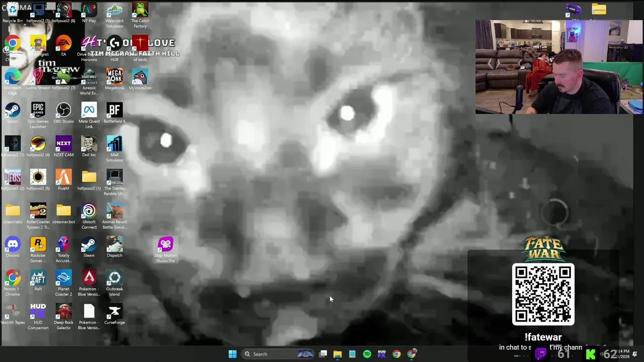Launch NT Play from the desktop
The height and width of the screenshot is (362, 644).
pos(89,13)
